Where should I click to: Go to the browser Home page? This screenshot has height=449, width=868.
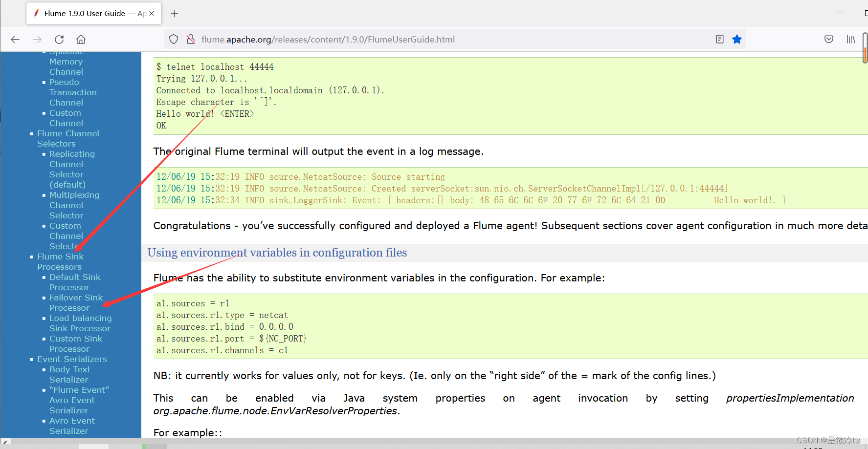pos(81,40)
